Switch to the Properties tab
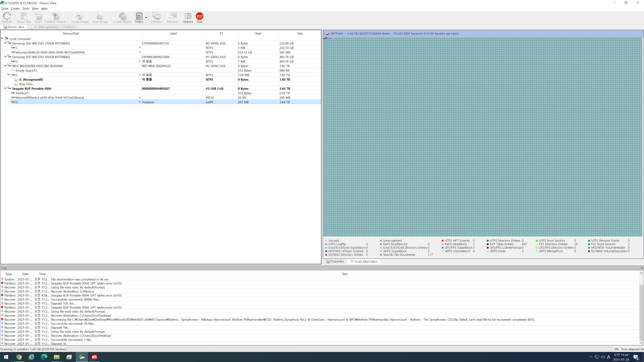 [x=335, y=261]
